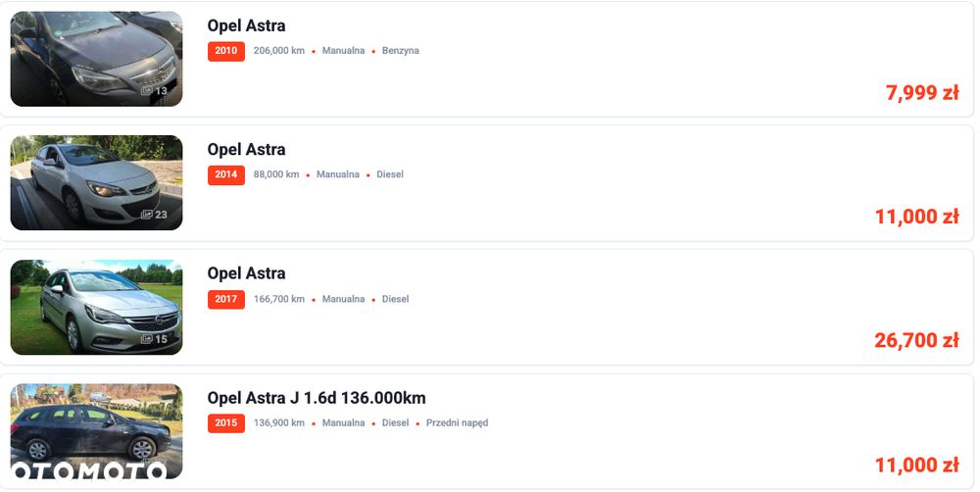Click the 2015 year badge
This screenshot has width=980, height=492.
point(226,422)
